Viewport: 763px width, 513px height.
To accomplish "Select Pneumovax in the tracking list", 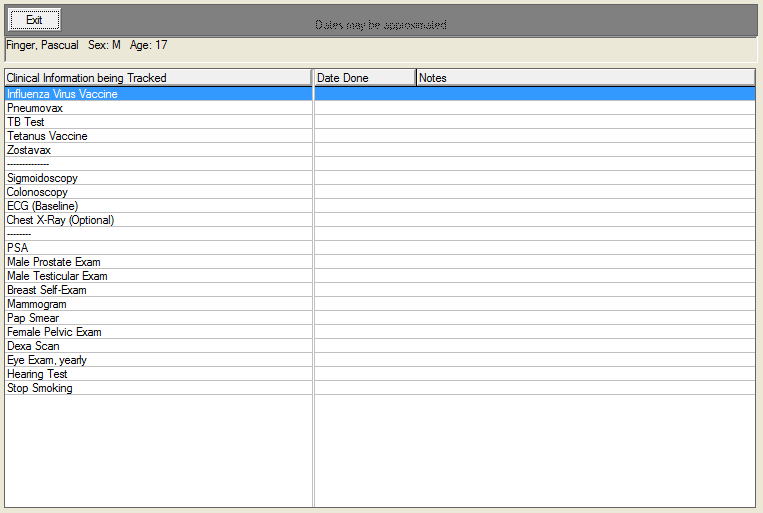I will [35, 108].
